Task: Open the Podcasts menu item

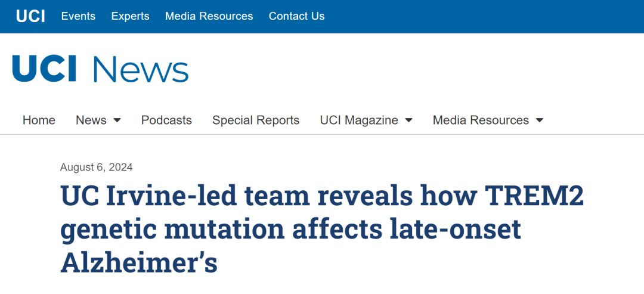Action: click(x=166, y=120)
